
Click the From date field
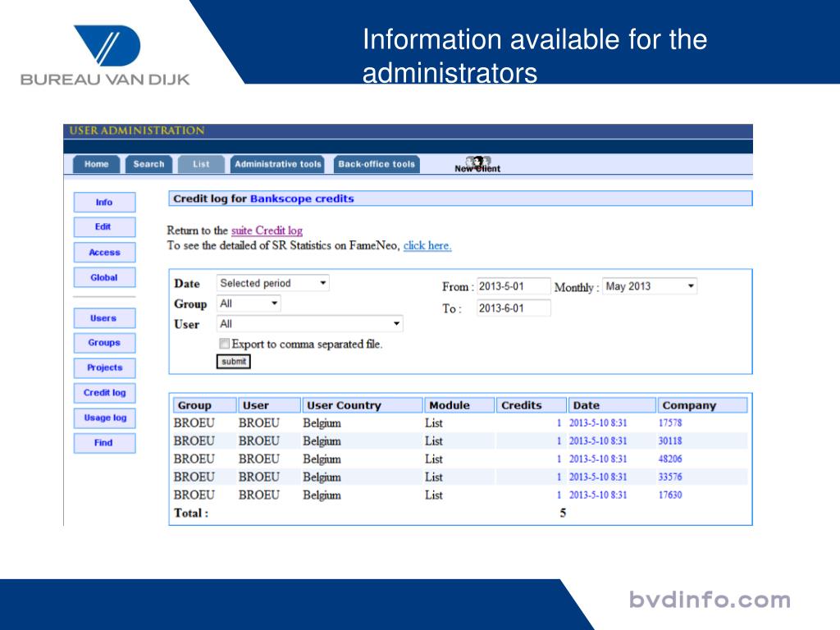tap(514, 286)
